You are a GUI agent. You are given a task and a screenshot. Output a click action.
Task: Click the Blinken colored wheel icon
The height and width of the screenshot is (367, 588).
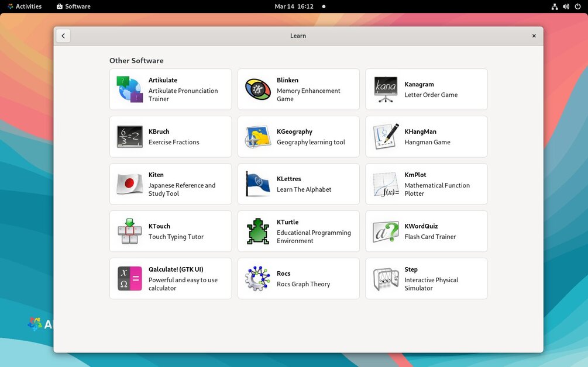[x=258, y=89]
